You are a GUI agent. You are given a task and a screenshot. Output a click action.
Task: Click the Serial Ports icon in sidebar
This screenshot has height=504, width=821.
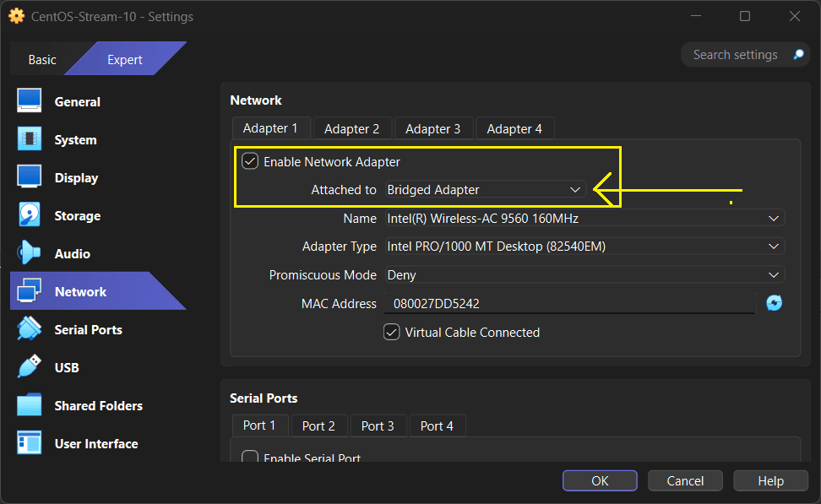point(30,329)
